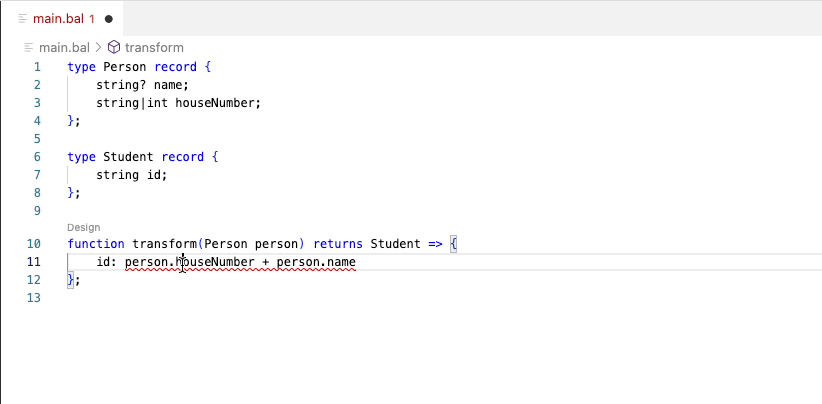Click the 'string|int' union type
This screenshot has height=404, width=822.
point(132,103)
